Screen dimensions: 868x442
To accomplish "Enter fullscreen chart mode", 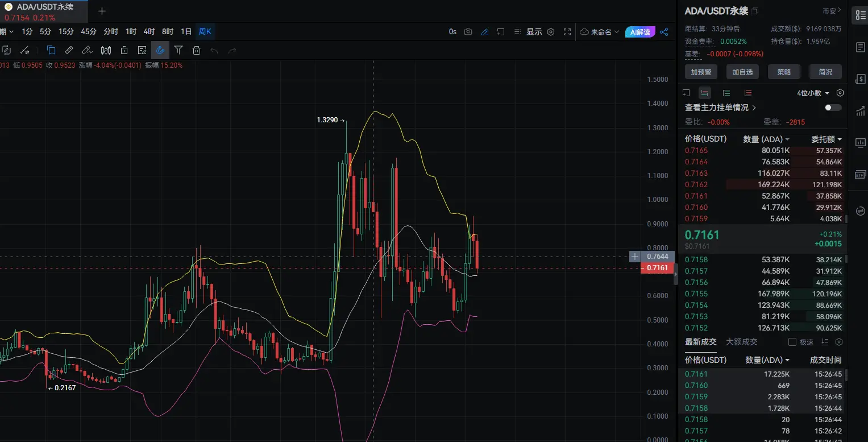I will [x=567, y=32].
